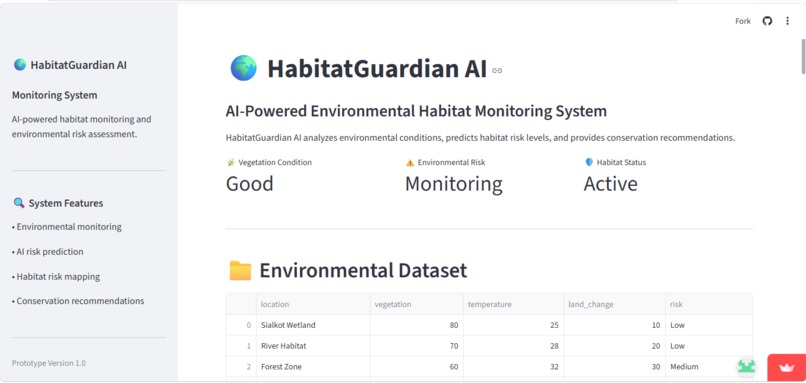Click the magnifier icon beside System Features
The image size is (806, 383).
coord(19,203)
